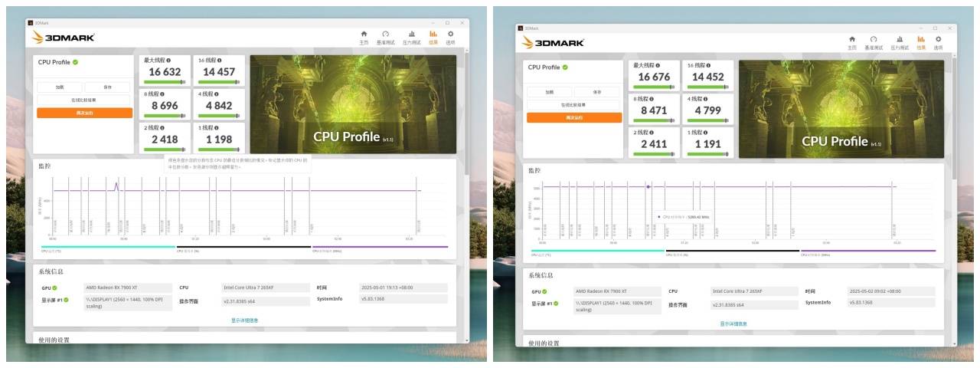Toggle teal CPU temperature legend, 16 676 window
Screen dimensions: 980x368
tap(597, 252)
